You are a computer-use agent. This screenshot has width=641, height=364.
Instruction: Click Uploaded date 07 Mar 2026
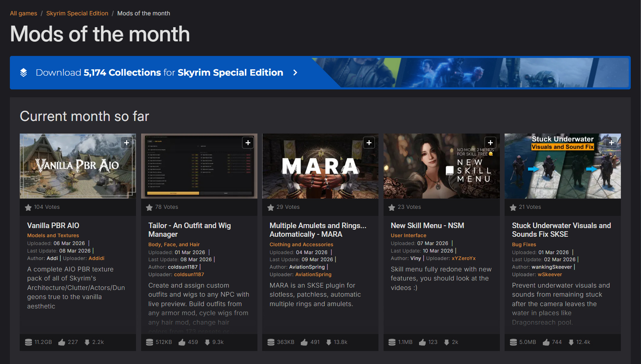432,243
